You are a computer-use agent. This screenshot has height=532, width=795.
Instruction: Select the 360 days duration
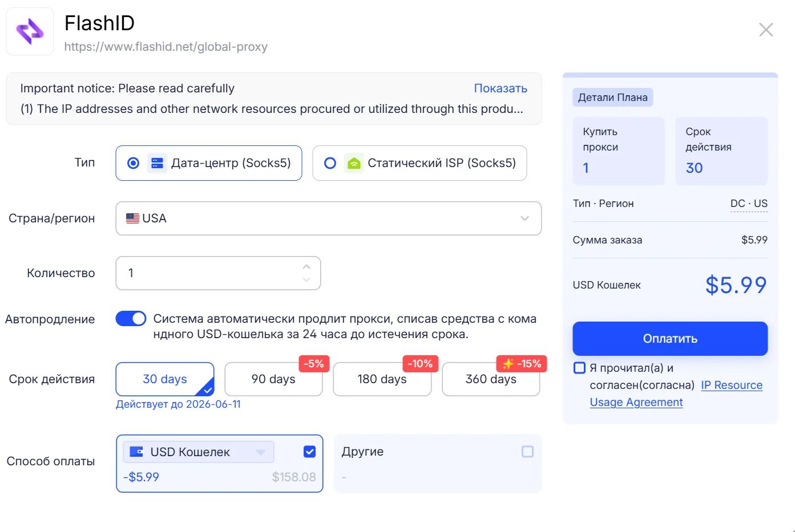tap(491, 379)
